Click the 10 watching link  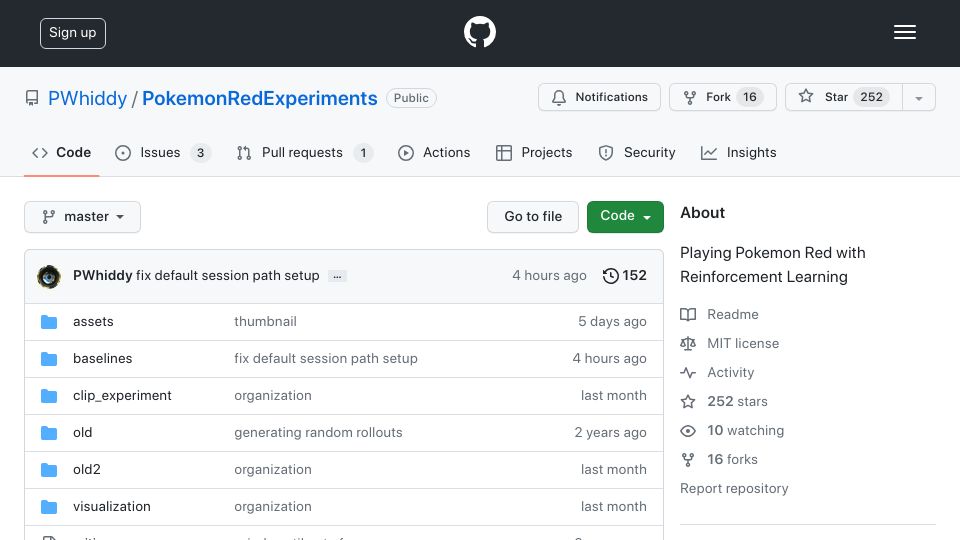[745, 430]
